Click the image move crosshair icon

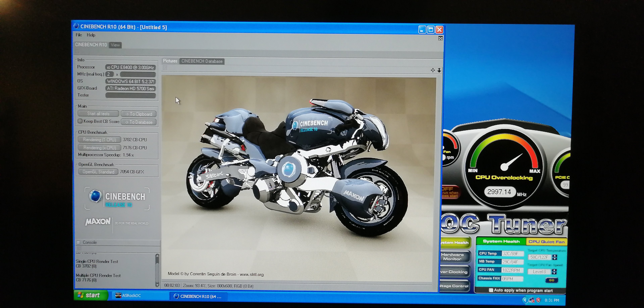point(433,70)
